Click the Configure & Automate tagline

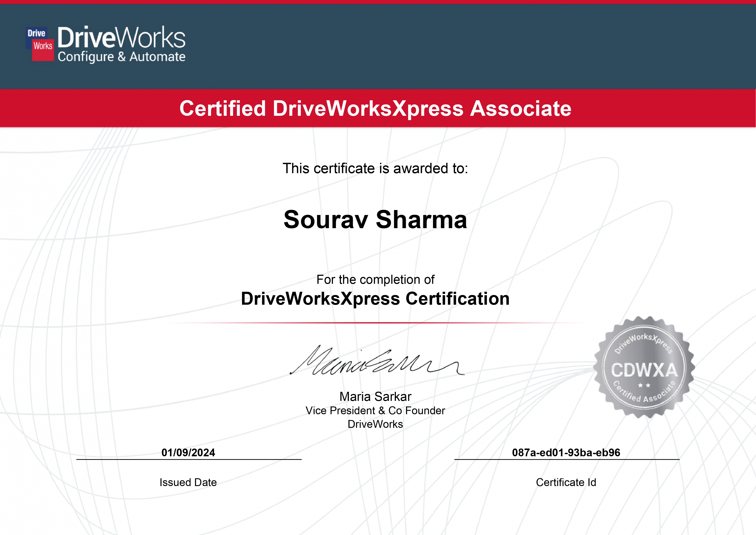pos(122,57)
